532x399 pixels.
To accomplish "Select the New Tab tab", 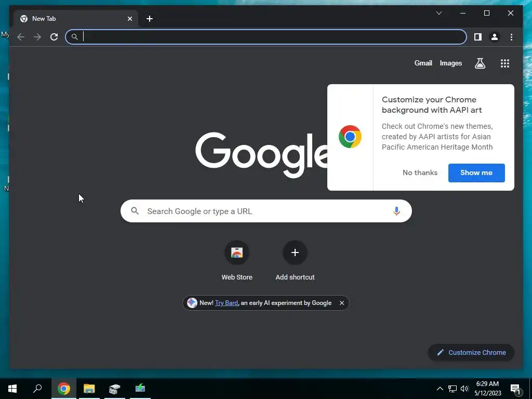I will 76,19.
